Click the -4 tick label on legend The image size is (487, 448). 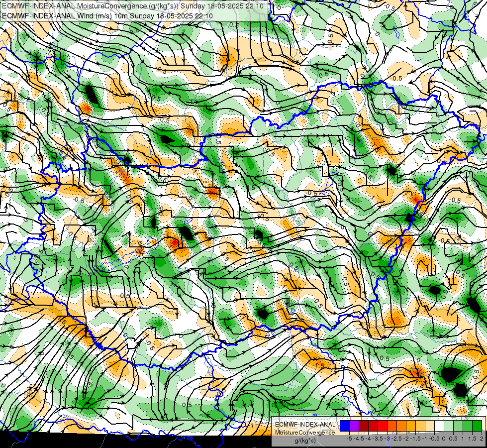pos(368,439)
